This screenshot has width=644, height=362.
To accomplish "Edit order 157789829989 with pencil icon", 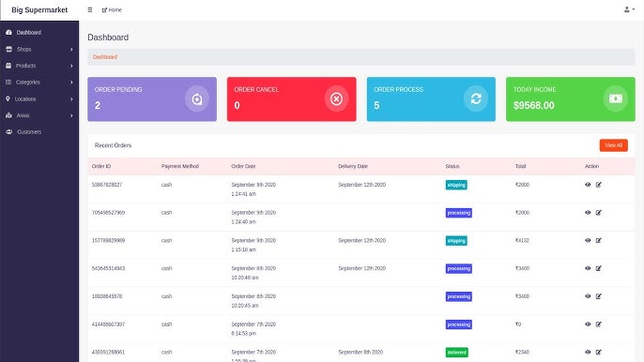I will 598,240.
